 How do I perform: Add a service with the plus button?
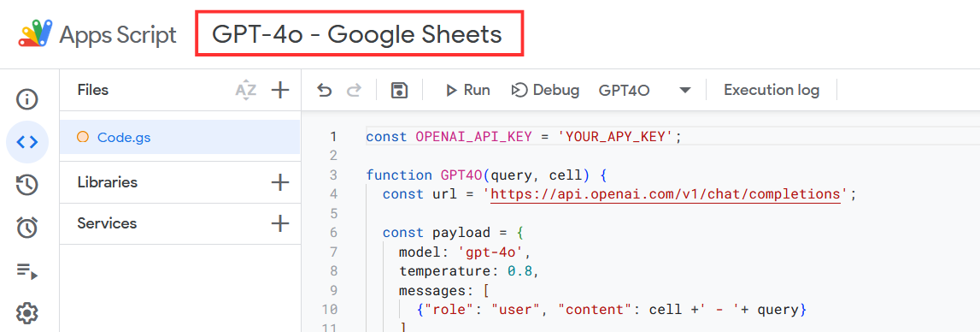280,223
